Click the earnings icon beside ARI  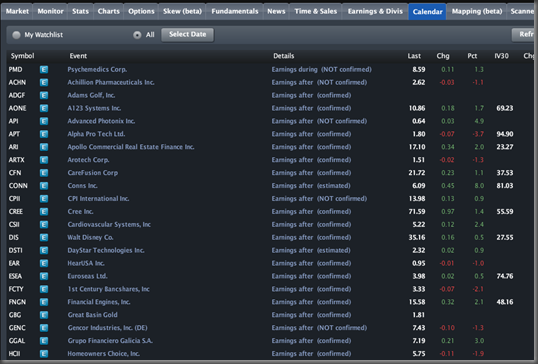(44, 147)
